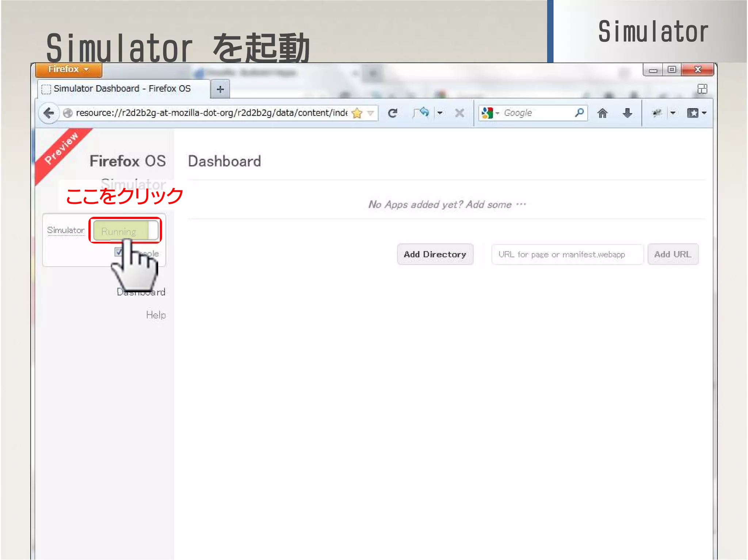Click the Google search engine icon
Viewport: 748px width, 560px height.
[x=487, y=113]
